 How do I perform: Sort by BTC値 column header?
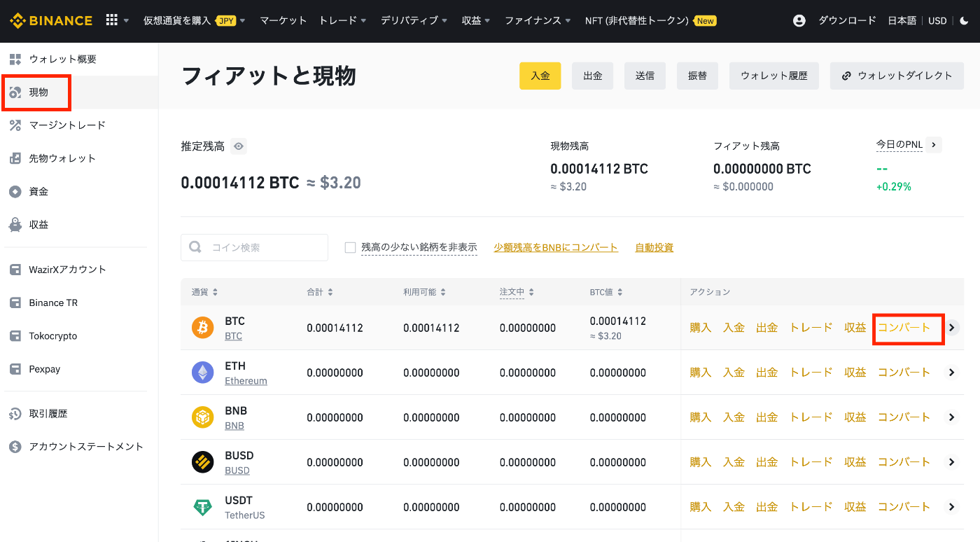[606, 292]
